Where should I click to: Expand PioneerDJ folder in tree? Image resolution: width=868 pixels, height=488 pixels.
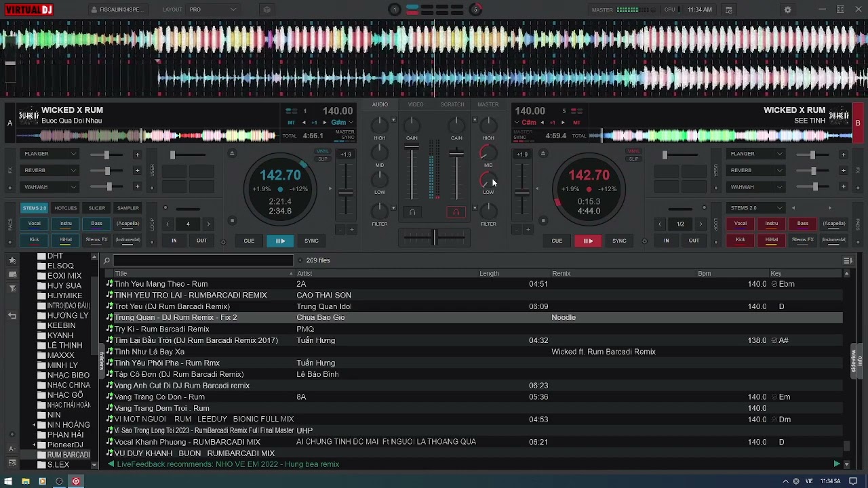coord(34,445)
